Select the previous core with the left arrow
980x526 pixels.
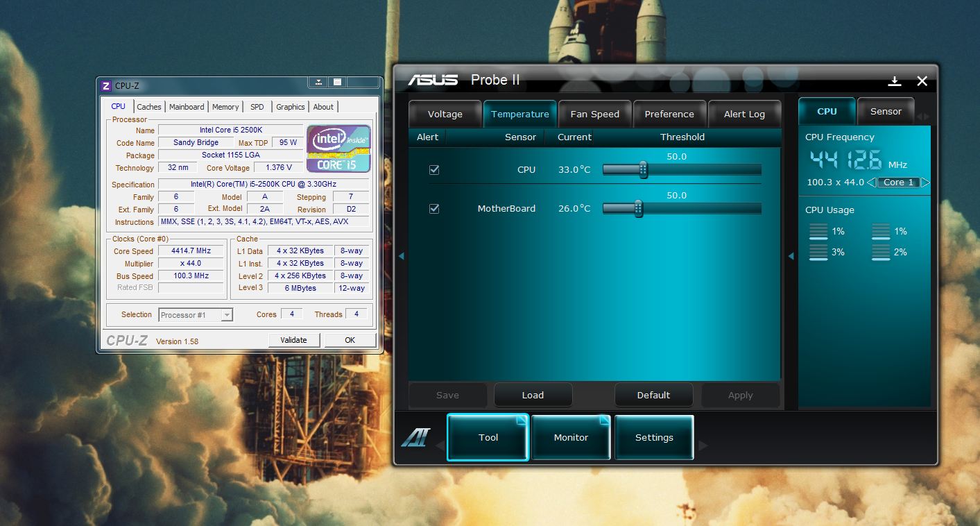[871, 183]
